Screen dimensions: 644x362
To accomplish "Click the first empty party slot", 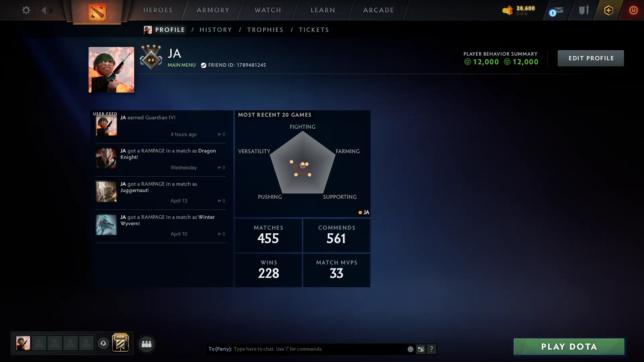I will pyautogui.click(x=39, y=343).
